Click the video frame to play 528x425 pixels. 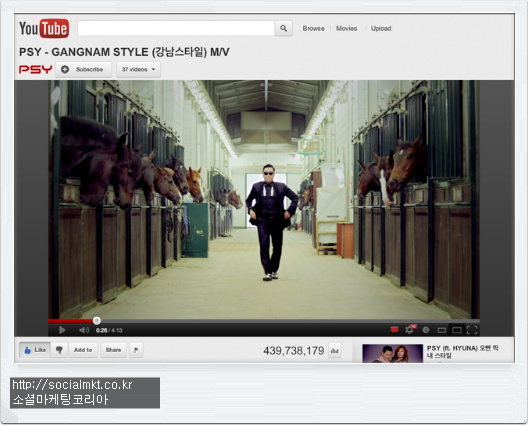(264, 199)
